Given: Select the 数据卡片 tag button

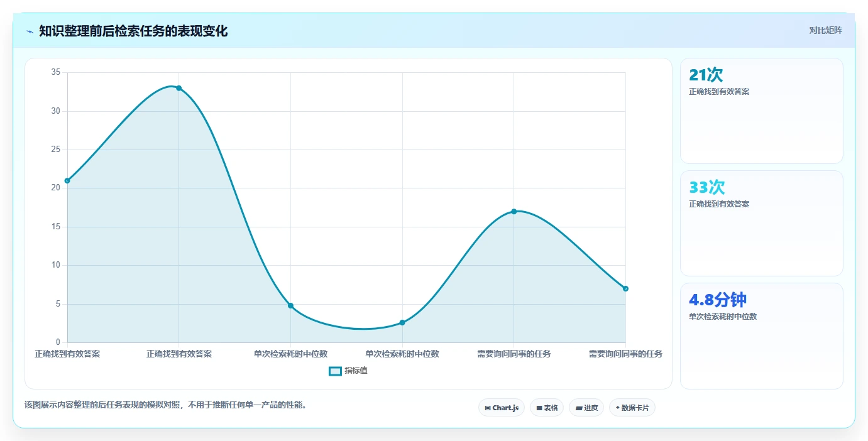Looking at the screenshot, I should (632, 408).
